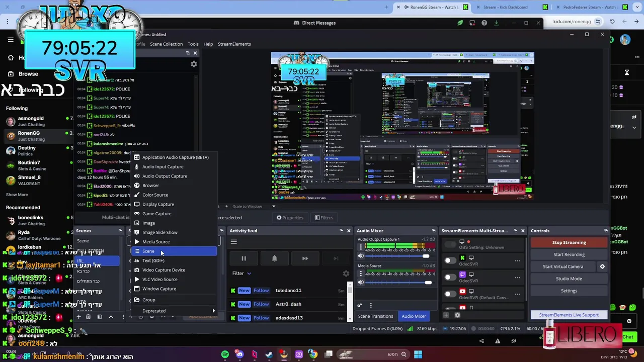Click Stop Streaming button
This screenshot has height=362, width=644.
(569, 242)
